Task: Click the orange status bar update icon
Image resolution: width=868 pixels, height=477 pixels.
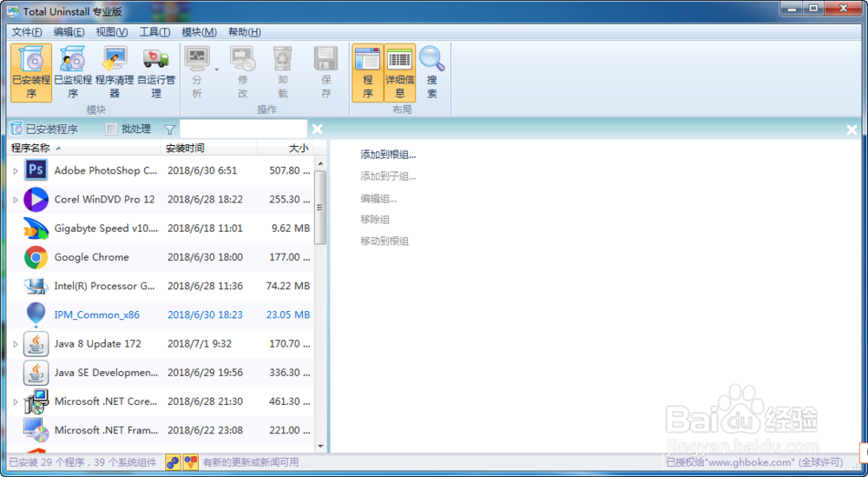Action: (x=191, y=462)
